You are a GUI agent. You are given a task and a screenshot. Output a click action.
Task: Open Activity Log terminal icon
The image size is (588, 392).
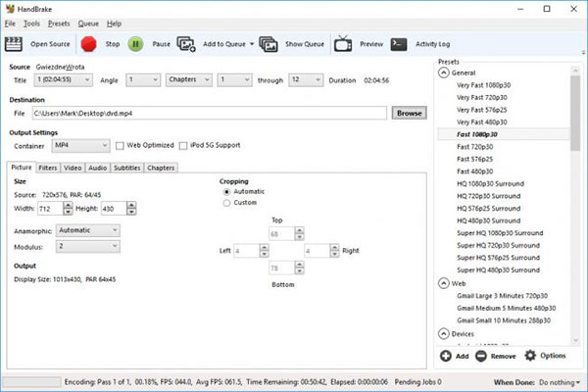tap(399, 44)
